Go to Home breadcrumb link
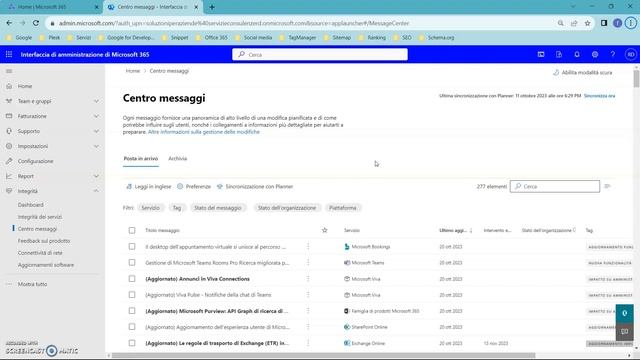Screen dimensions: 640x360 click(x=133, y=71)
